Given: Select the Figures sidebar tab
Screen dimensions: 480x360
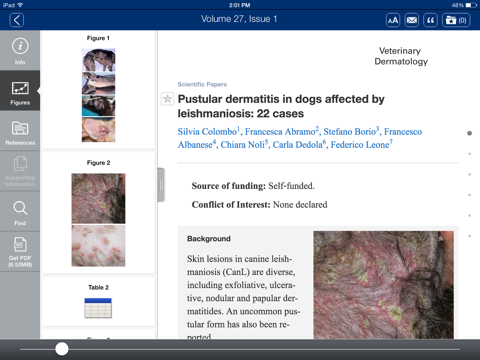Looking at the screenshot, I should click(x=20, y=91).
